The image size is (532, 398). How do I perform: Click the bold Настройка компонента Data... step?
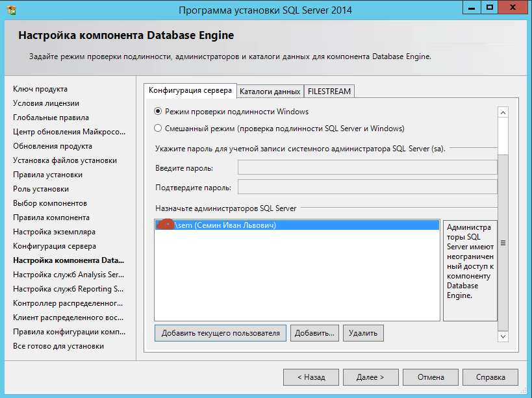pyautogui.click(x=69, y=260)
